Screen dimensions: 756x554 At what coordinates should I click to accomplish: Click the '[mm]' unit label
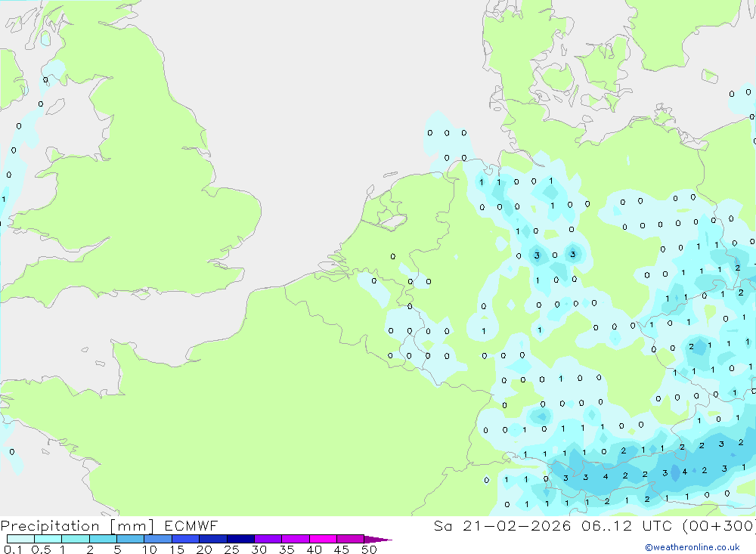click(132, 526)
